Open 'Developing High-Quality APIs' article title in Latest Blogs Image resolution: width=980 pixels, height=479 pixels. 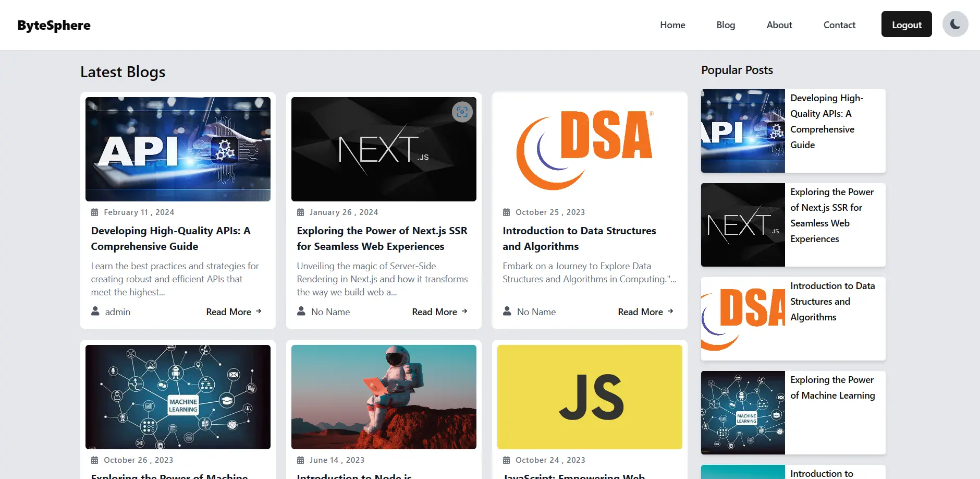(x=170, y=238)
